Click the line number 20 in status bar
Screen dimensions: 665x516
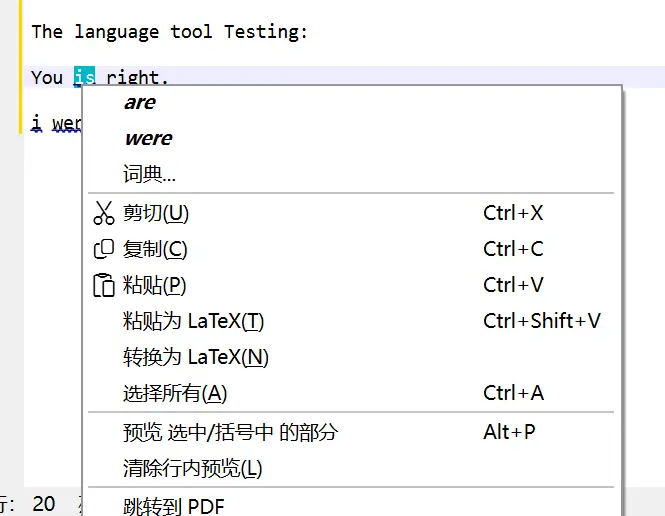tap(44, 504)
